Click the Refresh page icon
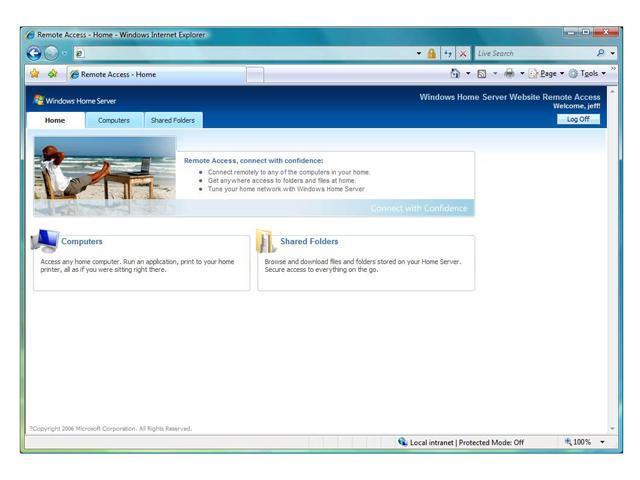This screenshot has height=480, width=640. (448, 53)
